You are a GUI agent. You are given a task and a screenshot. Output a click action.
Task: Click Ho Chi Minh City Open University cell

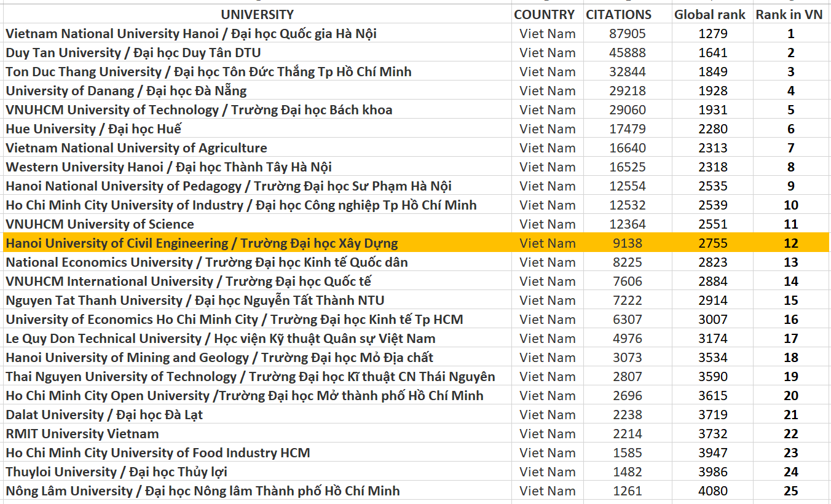click(x=257, y=395)
